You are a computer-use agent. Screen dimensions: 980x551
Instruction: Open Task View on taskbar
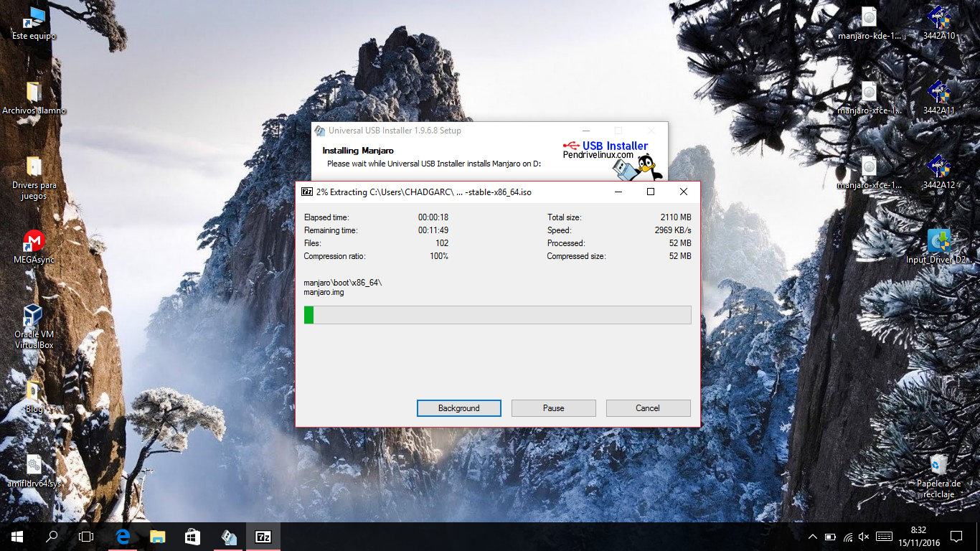(86, 537)
